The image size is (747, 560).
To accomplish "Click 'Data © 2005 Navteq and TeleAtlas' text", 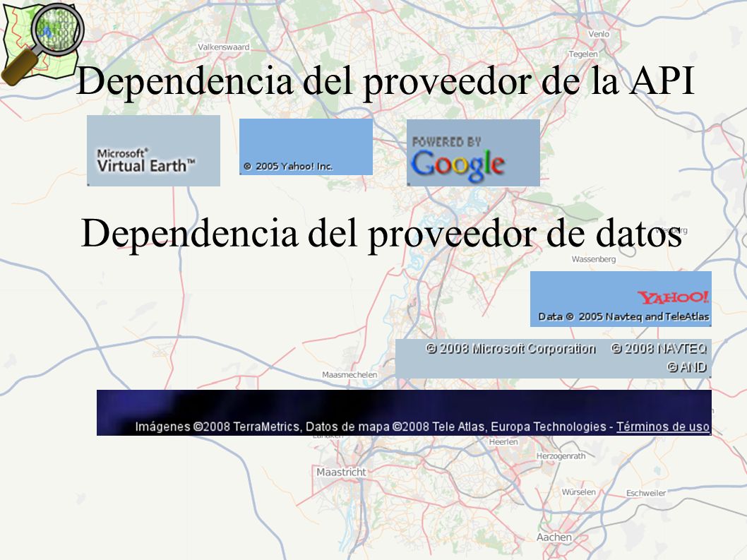I will tap(623, 316).
